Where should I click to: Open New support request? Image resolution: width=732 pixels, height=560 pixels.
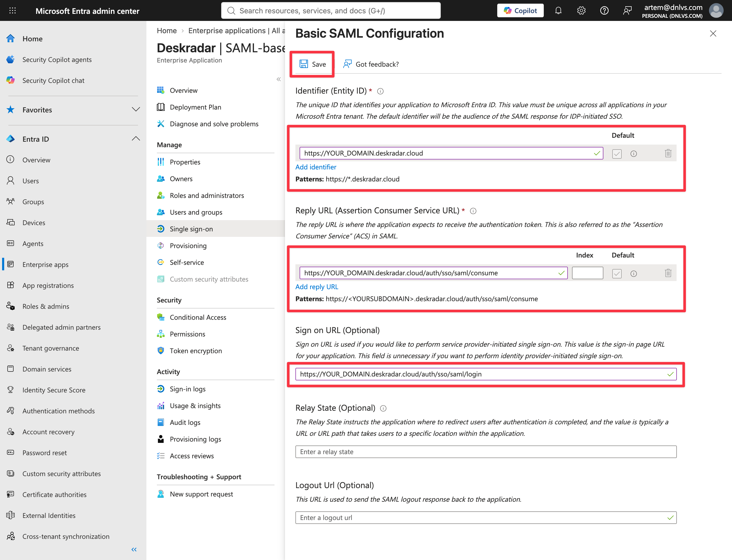pos(201,494)
